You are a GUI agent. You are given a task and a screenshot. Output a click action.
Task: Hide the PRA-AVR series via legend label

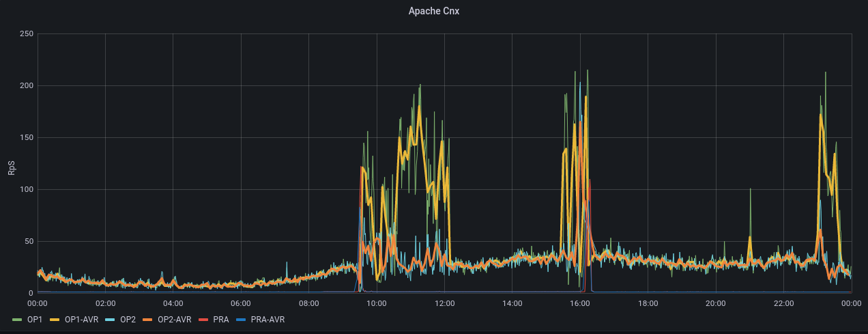[x=267, y=319]
